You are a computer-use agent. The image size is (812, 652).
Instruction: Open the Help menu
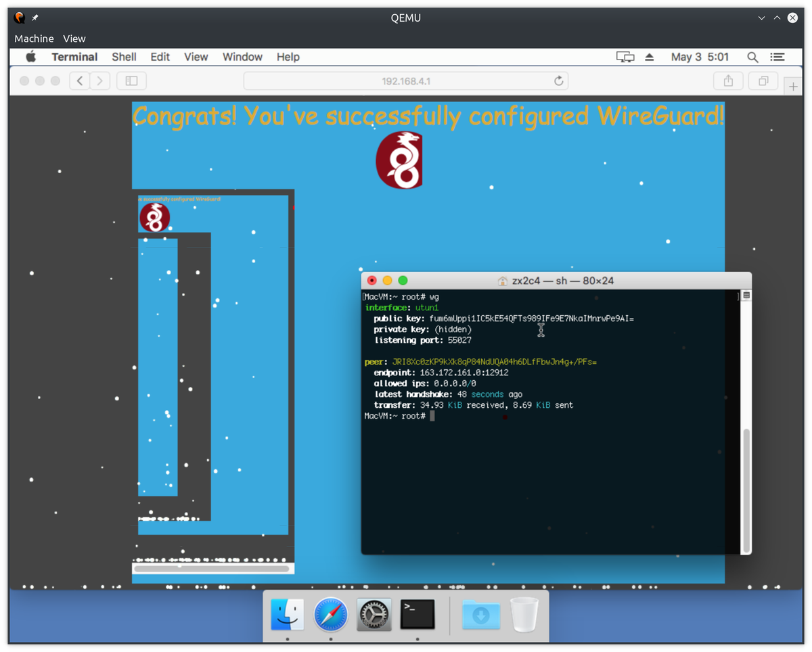288,57
